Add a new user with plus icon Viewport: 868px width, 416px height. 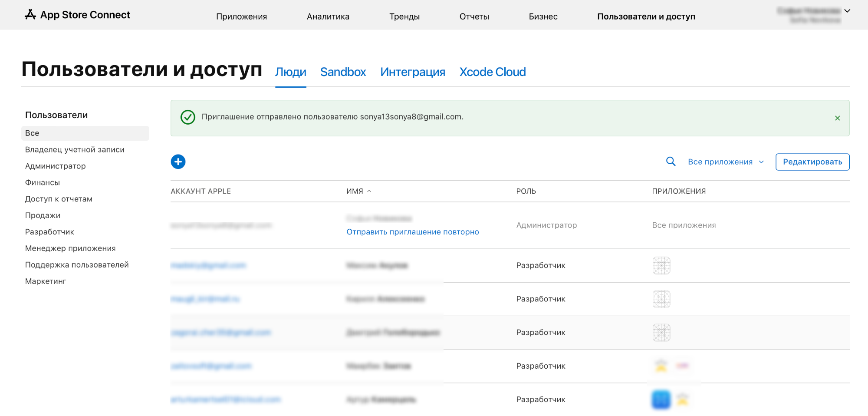tap(178, 162)
